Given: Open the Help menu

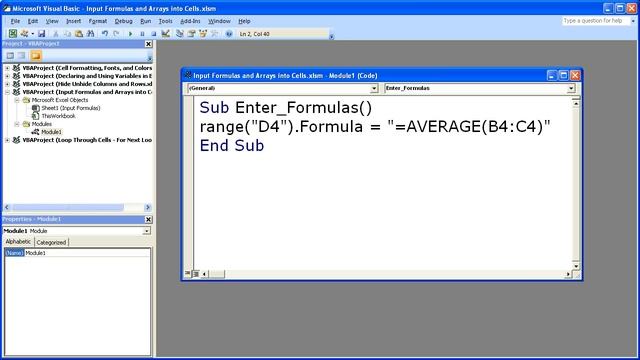Looking at the screenshot, I should pos(244,21).
